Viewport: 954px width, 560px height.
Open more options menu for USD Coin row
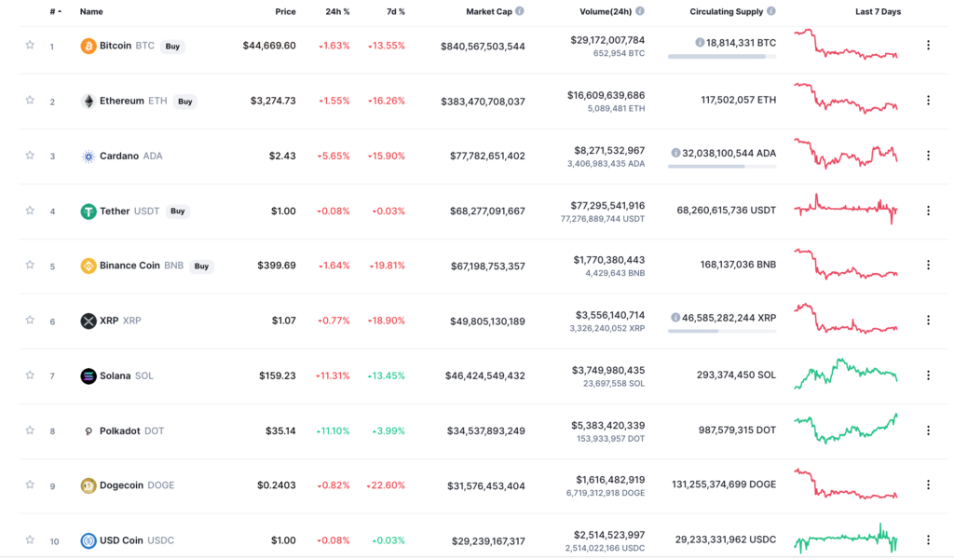tap(928, 540)
